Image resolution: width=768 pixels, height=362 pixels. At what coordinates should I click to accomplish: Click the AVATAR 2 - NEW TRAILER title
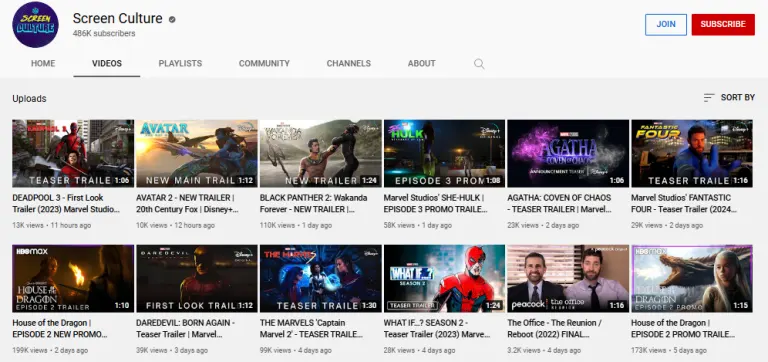[188, 203]
